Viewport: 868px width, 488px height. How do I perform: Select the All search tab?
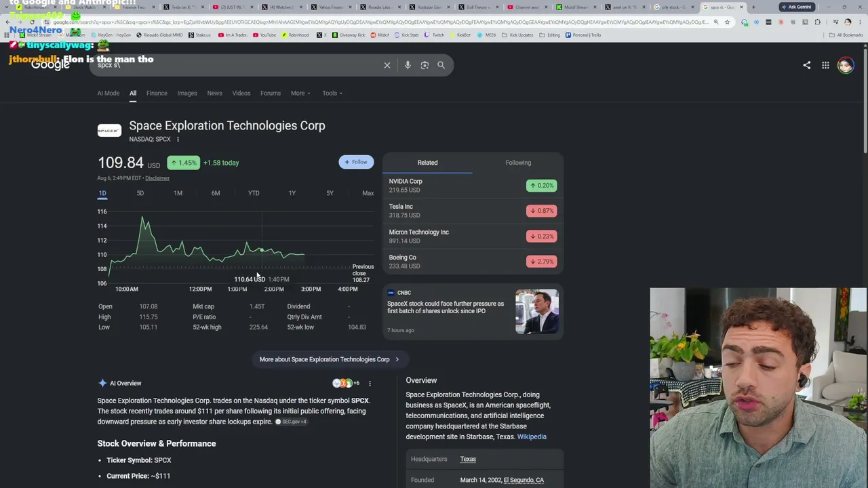pyautogui.click(x=133, y=94)
